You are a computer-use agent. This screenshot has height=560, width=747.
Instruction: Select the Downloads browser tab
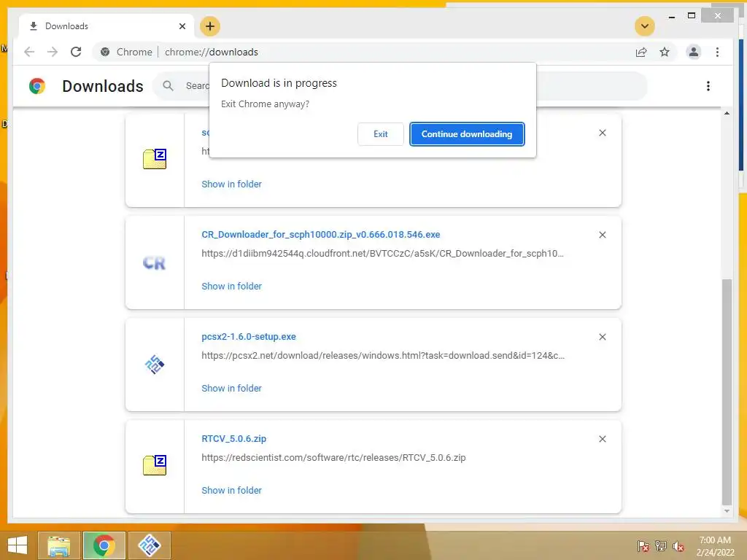click(107, 26)
